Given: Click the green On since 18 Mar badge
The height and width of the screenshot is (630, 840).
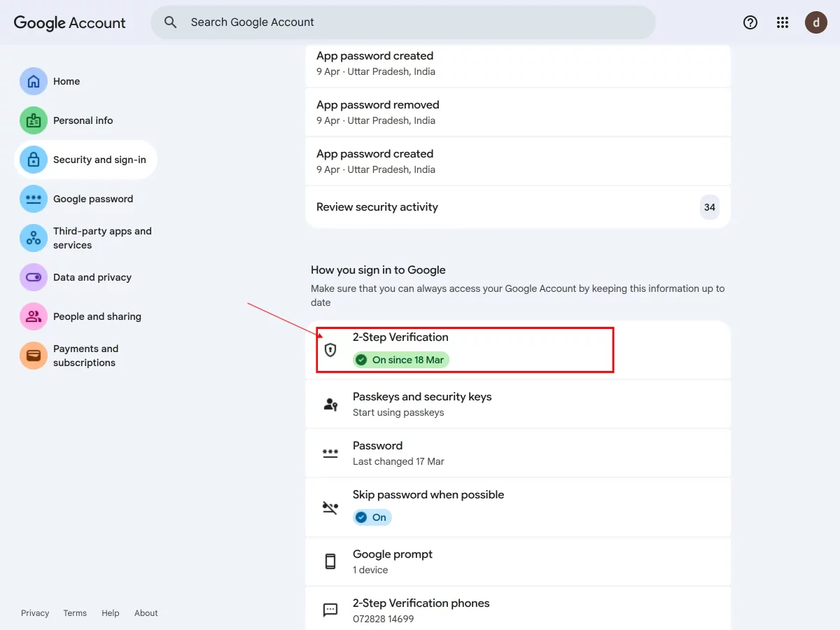Looking at the screenshot, I should click(x=401, y=360).
